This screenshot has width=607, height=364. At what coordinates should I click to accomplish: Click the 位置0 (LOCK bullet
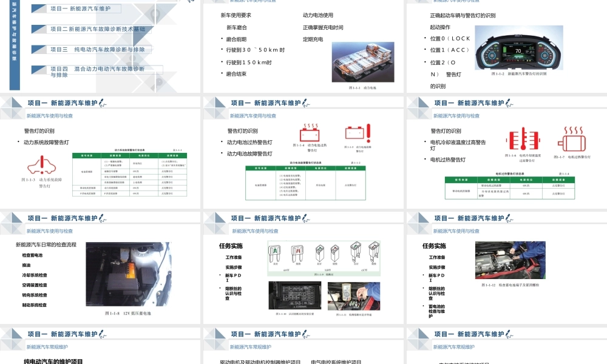[x=450, y=38]
